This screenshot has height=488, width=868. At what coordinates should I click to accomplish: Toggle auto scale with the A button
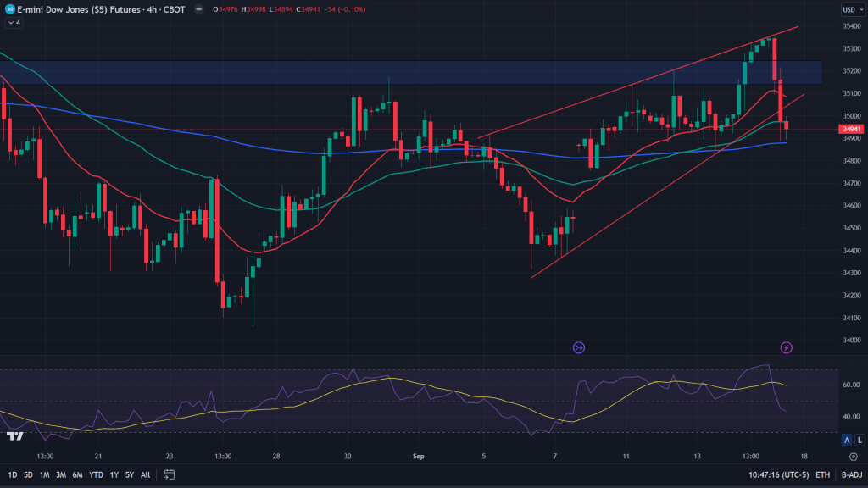(846, 440)
